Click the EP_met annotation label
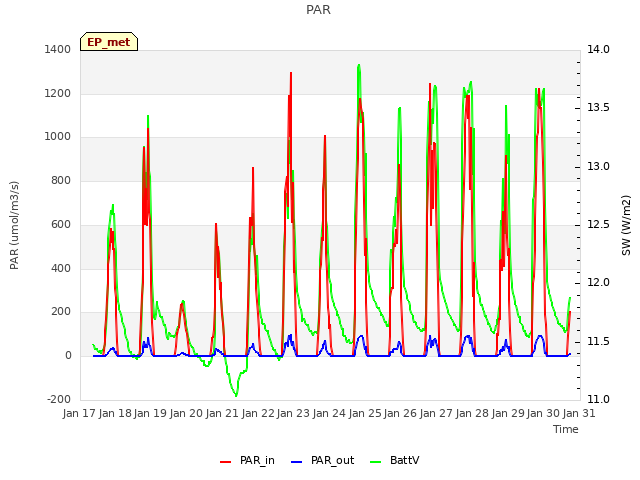The image size is (640, 480). [x=109, y=42]
